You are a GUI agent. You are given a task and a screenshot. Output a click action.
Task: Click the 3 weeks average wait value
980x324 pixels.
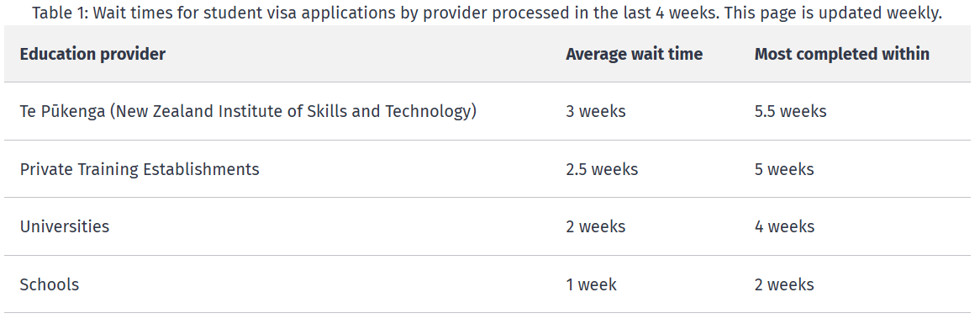click(x=596, y=111)
